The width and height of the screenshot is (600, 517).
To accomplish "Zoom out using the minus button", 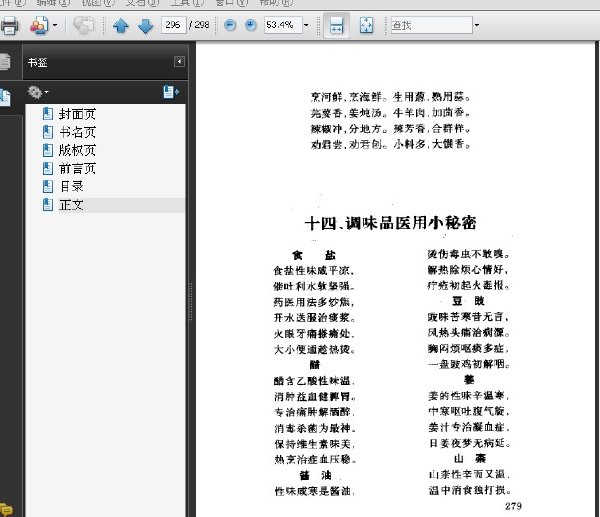I will (x=230, y=25).
